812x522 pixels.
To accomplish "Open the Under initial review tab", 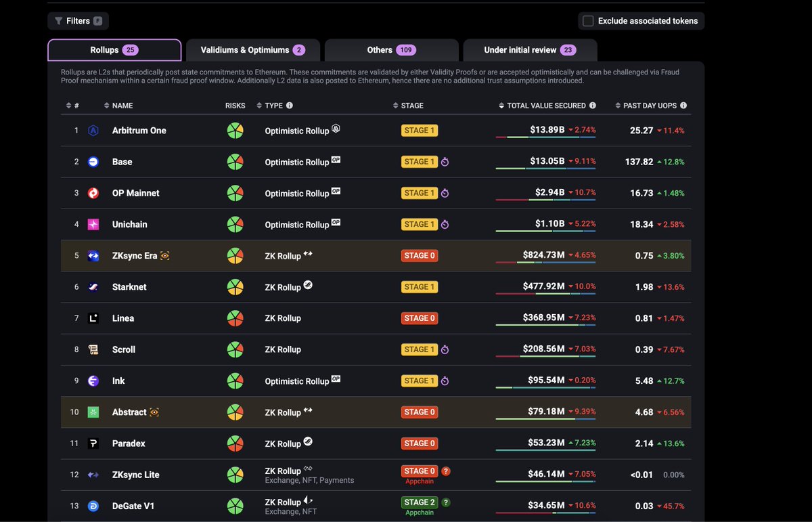I will point(530,50).
